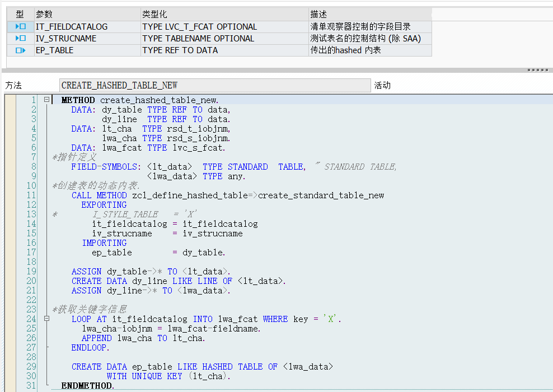Select the EP_TABLE parameter cell
This screenshot has width=553, height=392.
[x=87, y=50]
